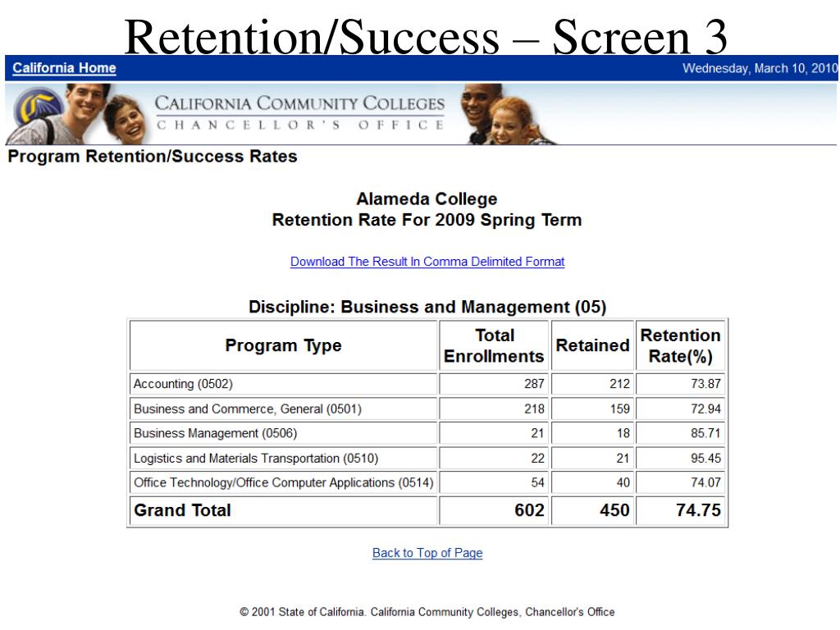Select the 54 total enrollments cell

point(494,482)
